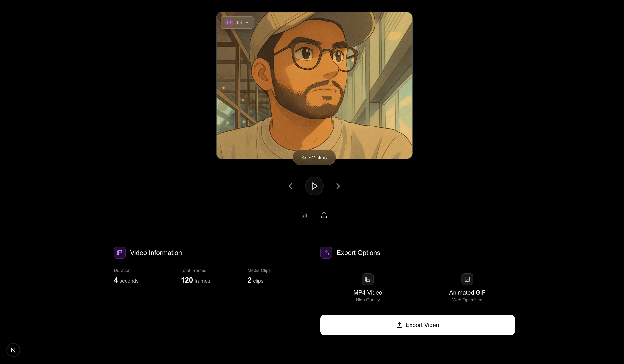Click the upload share icon below player
This screenshot has height=364, width=624.
(x=324, y=215)
